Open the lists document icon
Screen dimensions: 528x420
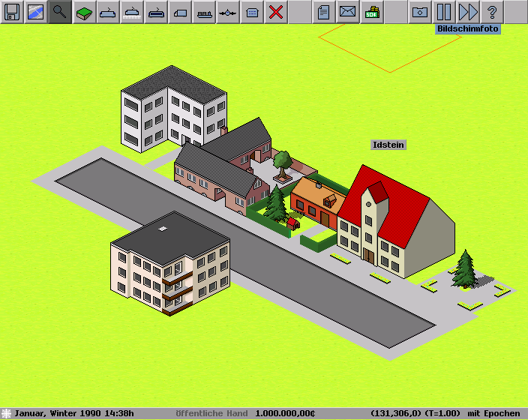click(x=324, y=12)
